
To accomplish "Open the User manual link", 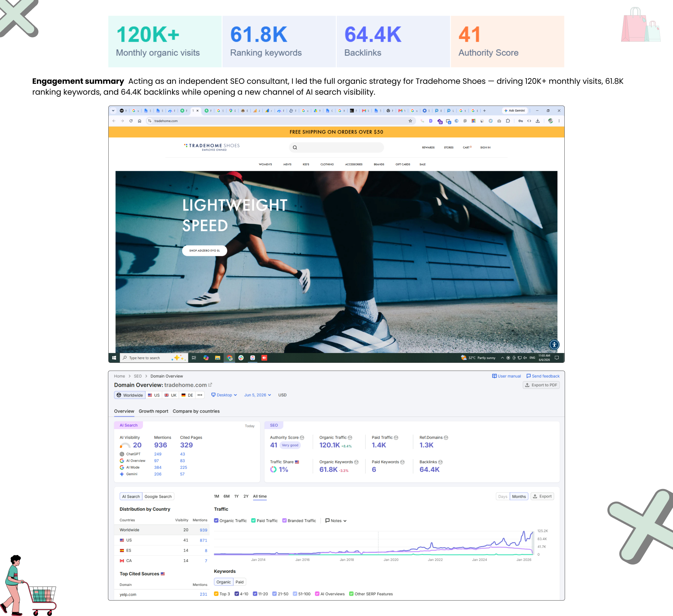I will [507, 376].
